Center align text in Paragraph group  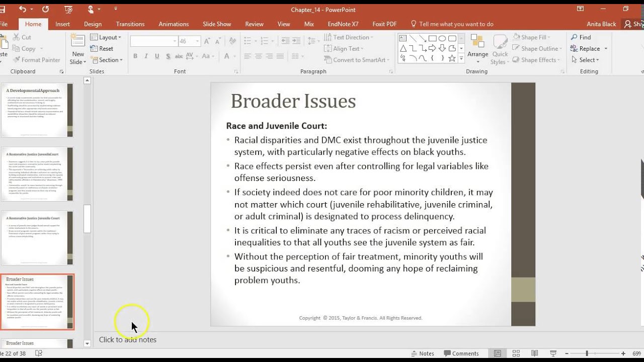258,56
